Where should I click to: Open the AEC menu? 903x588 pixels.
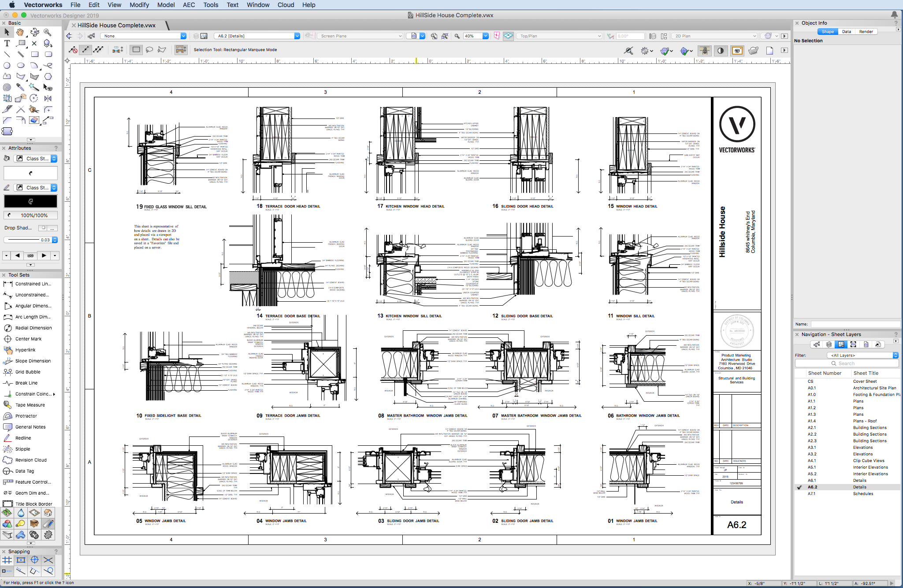pyautogui.click(x=189, y=5)
